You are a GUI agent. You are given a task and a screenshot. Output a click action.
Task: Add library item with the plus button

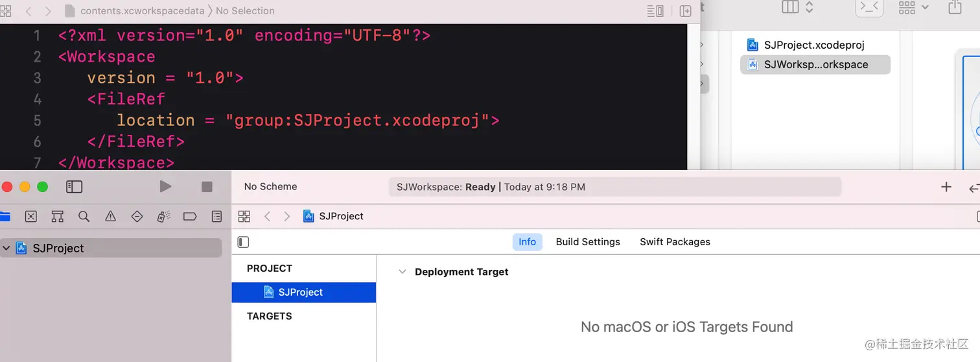pyautogui.click(x=946, y=187)
